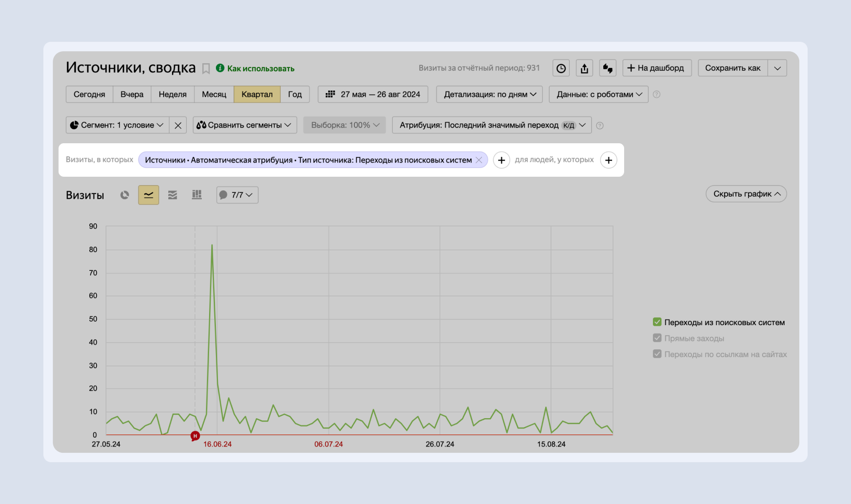Viewport: 851px width, 504px height.
Task: Click the red annotation marker on chart axis
Action: click(195, 436)
